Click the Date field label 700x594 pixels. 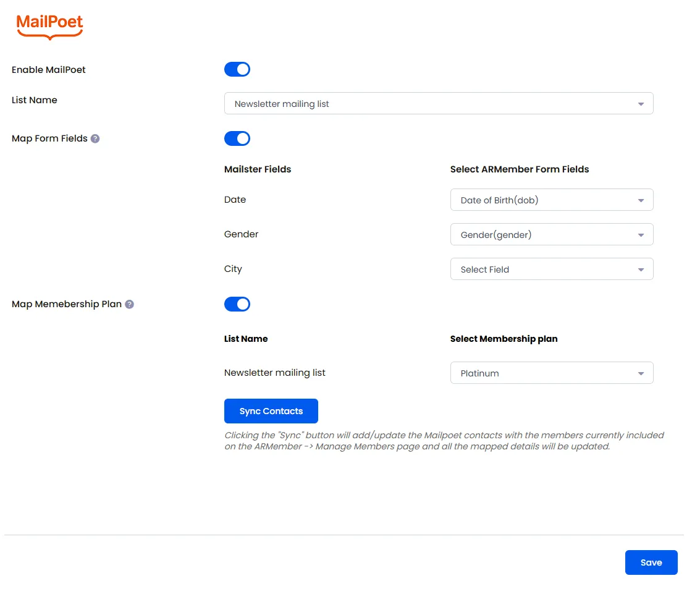pyautogui.click(x=235, y=200)
